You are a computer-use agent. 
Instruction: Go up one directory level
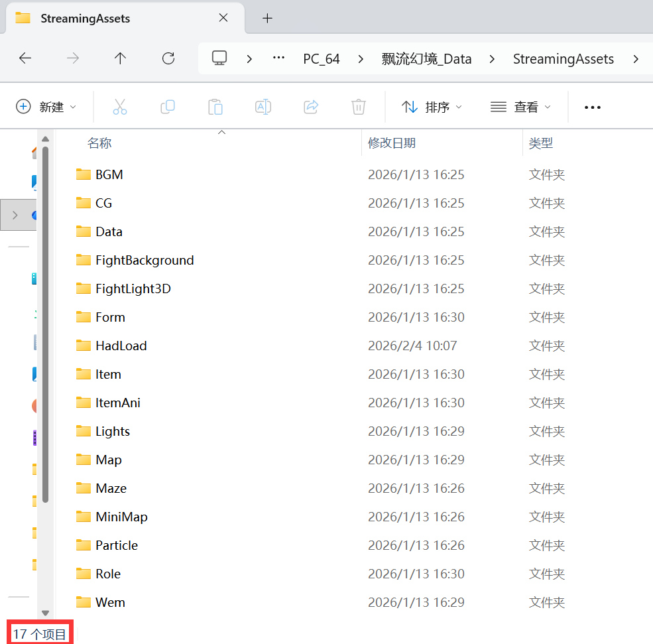[120, 58]
